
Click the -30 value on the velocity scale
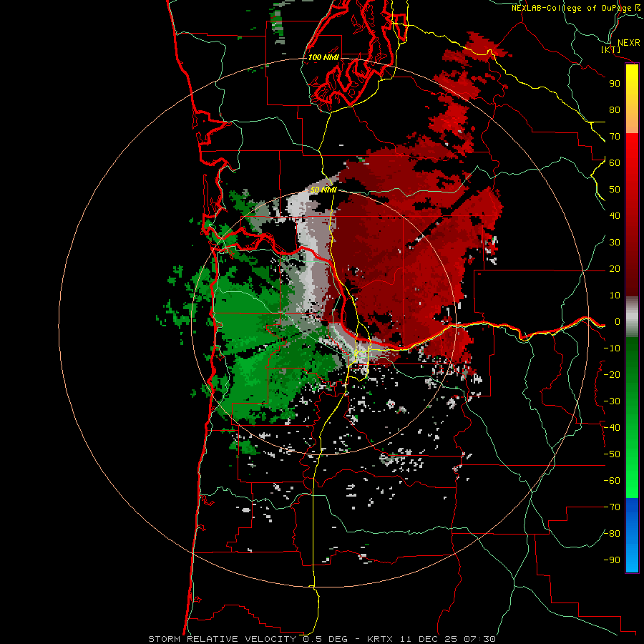point(612,401)
